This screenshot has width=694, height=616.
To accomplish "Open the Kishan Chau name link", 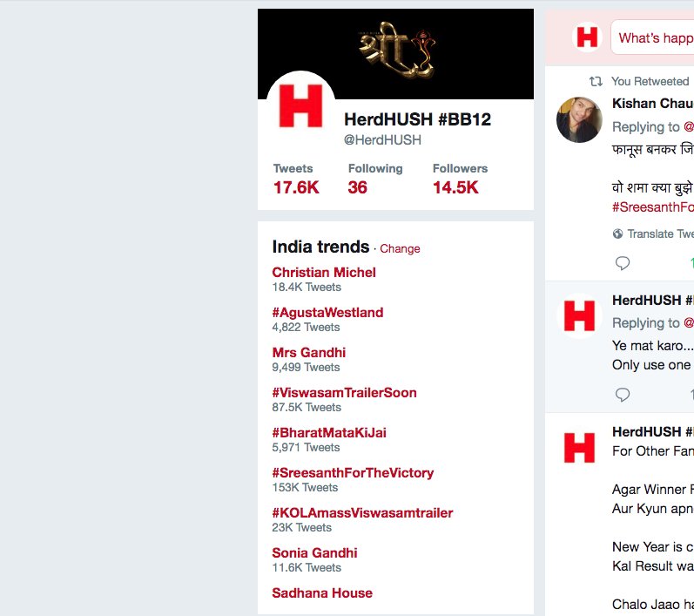I will coord(653,103).
